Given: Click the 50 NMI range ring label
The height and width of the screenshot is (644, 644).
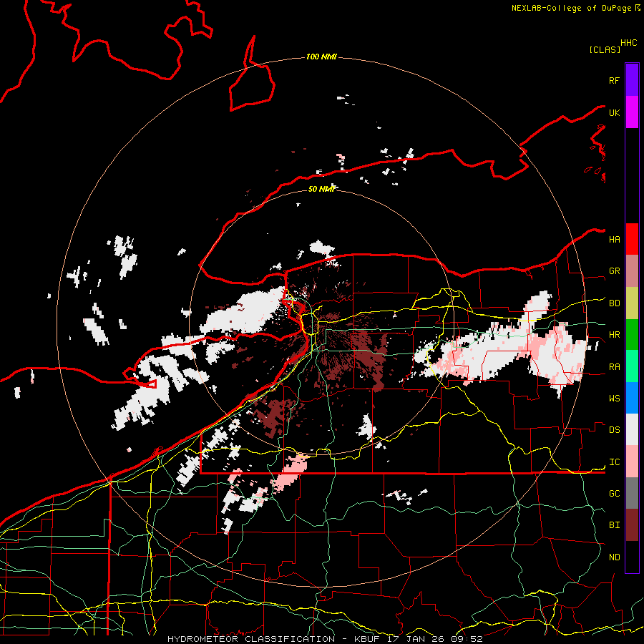Looking at the screenshot, I should pyautogui.click(x=321, y=189).
